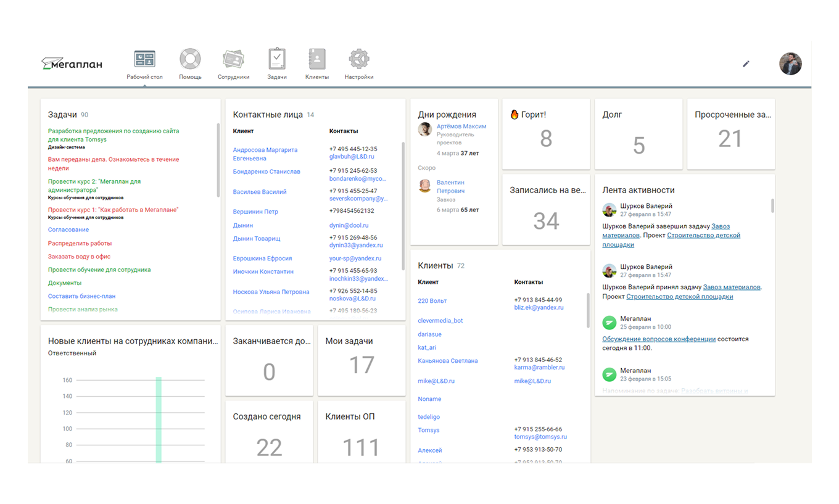The image size is (839, 504).
Task: Open the user profile avatar
Action: coord(790,64)
